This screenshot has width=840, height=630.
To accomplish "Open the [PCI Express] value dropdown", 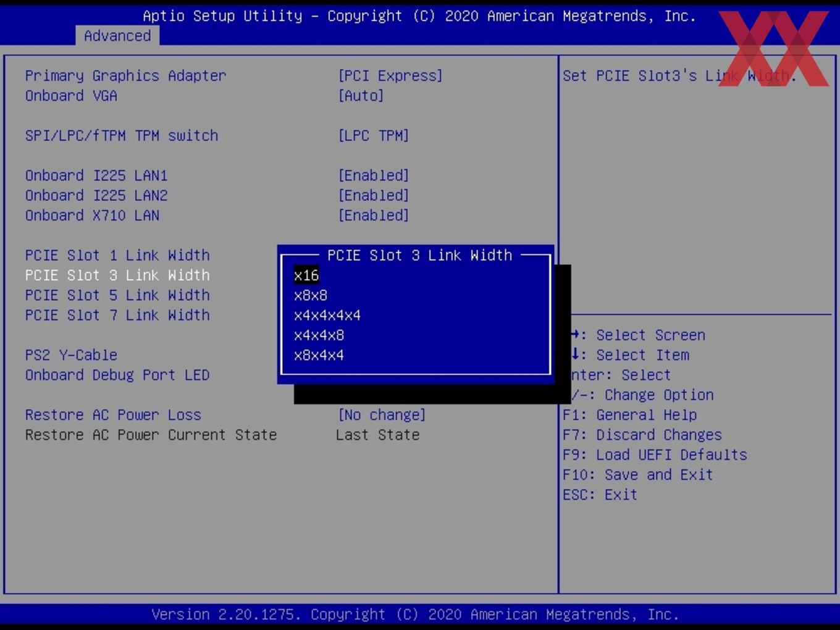I will coord(390,76).
